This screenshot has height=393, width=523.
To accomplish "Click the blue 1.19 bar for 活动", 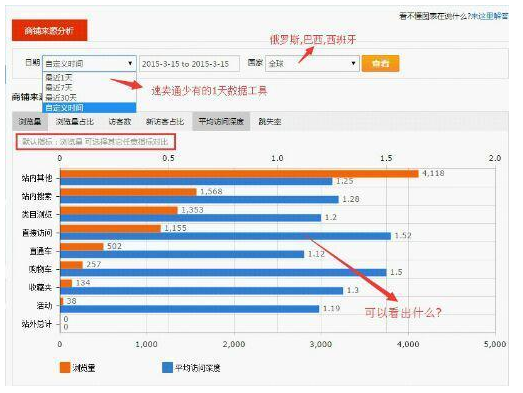I will (189, 309).
